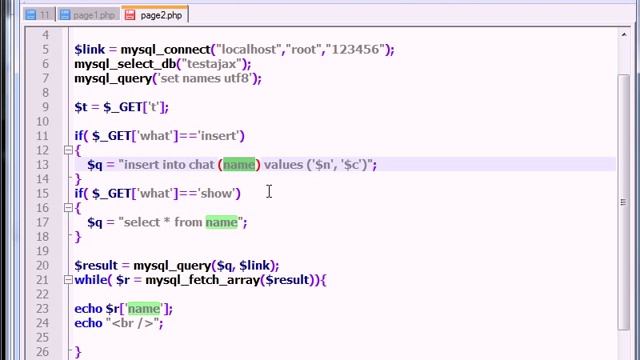
Task: Click on mysql_connect in line 5
Action: (x=165, y=50)
